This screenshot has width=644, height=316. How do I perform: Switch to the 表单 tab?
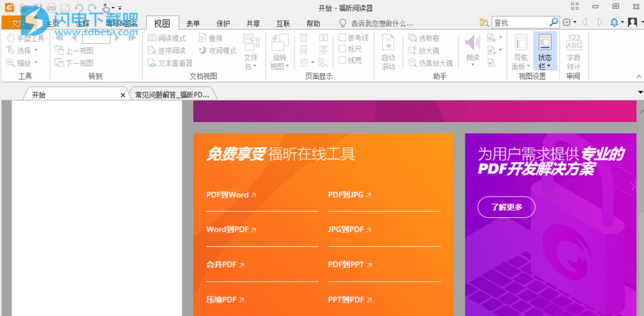(193, 23)
